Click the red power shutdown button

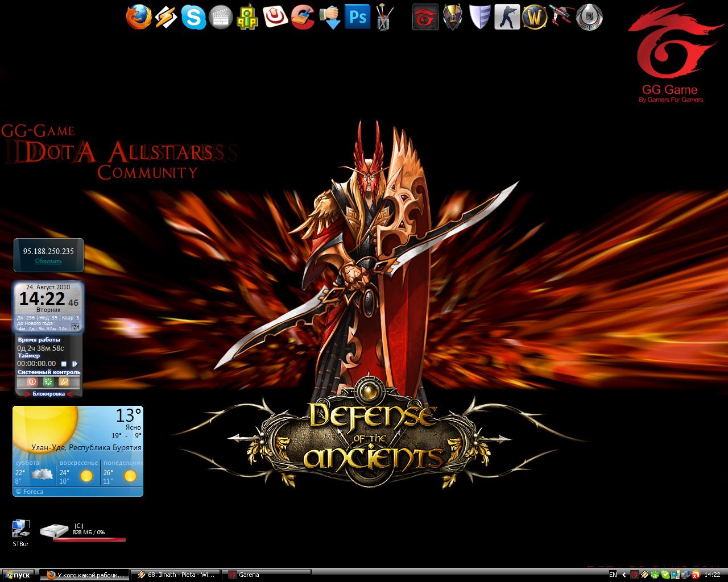pyautogui.click(x=32, y=382)
